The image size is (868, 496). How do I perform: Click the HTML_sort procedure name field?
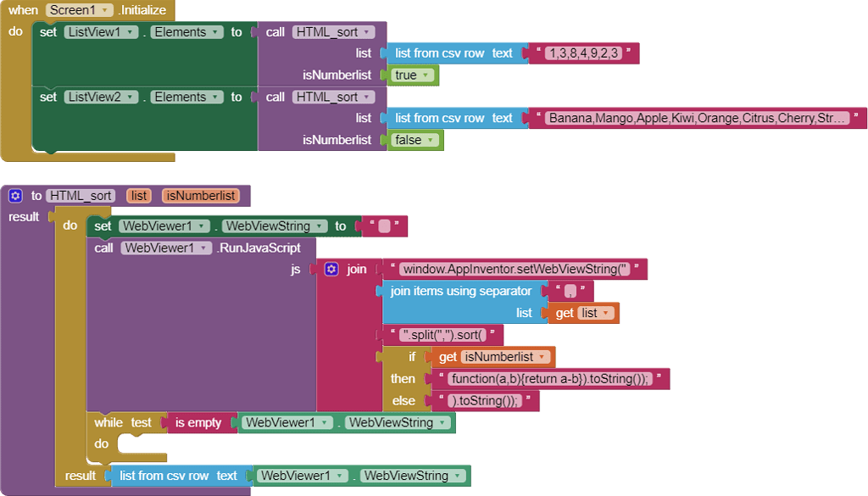point(81,196)
